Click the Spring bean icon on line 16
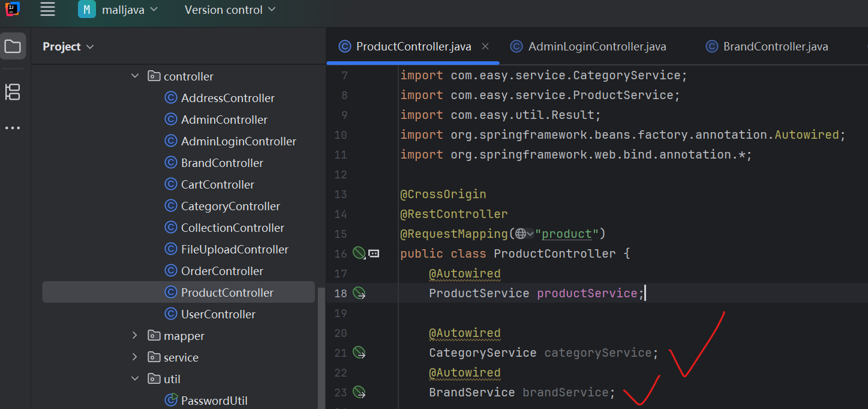868x409 pixels. click(x=359, y=253)
